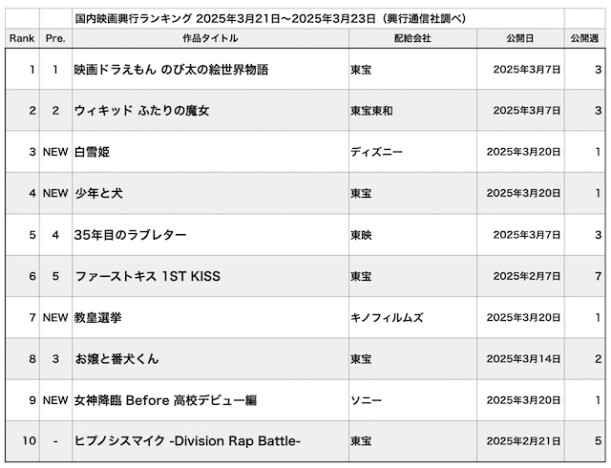Click the Rank column header
Image resolution: width=611 pixels, height=468 pixels.
[x=21, y=38]
